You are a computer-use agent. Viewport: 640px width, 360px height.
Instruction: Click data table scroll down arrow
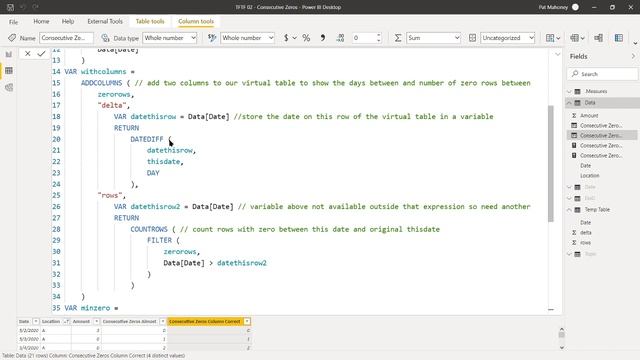[562, 348]
